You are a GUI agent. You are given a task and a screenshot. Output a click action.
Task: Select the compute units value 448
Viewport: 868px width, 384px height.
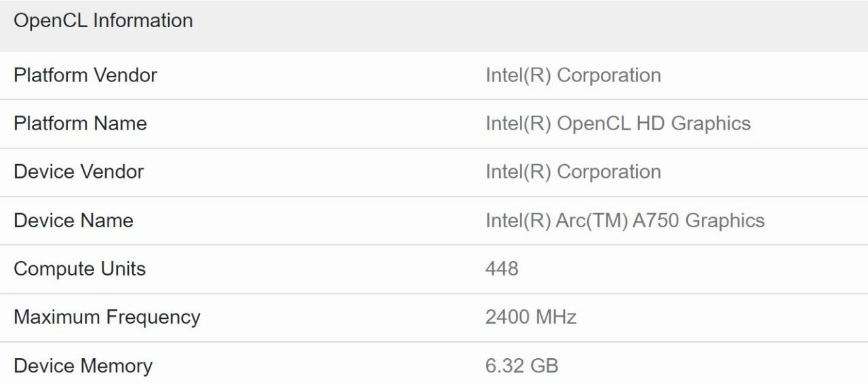point(502,269)
